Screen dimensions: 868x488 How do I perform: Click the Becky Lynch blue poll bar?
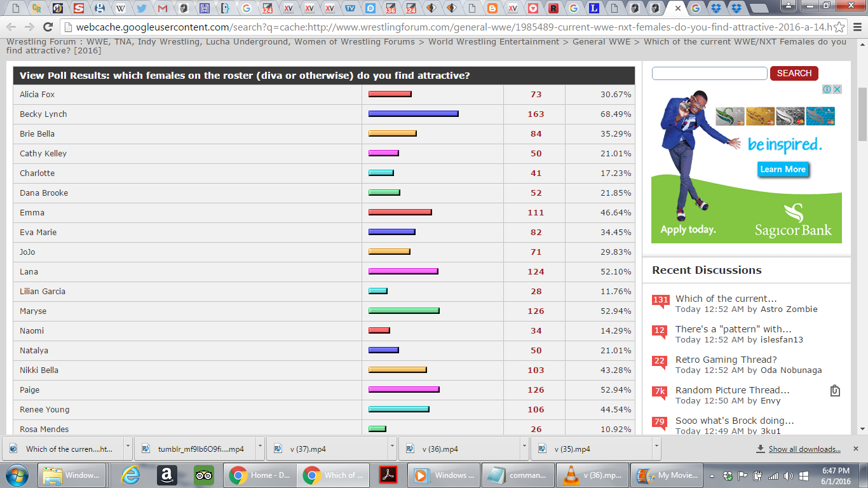414,114
